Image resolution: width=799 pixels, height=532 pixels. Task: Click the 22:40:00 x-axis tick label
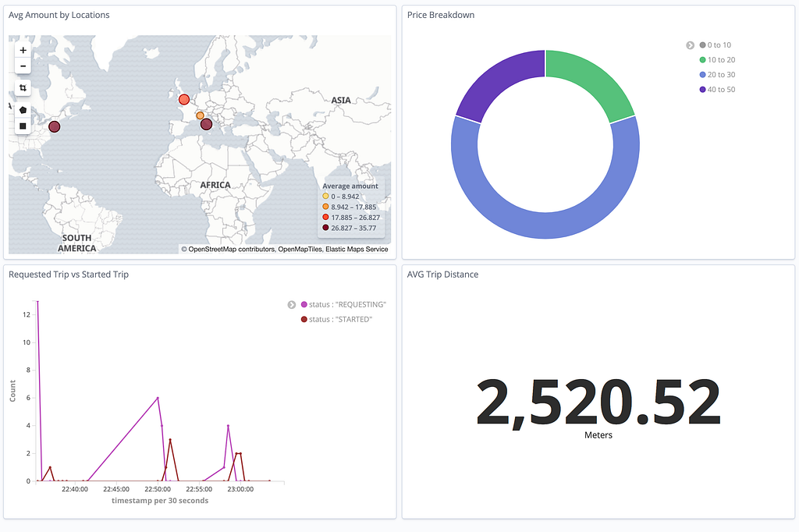[75, 489]
